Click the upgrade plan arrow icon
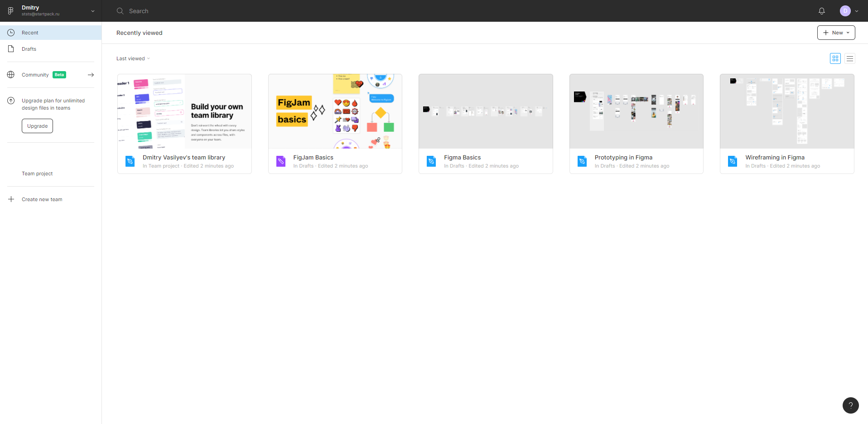Viewport: 868px width, 424px height. tap(11, 101)
